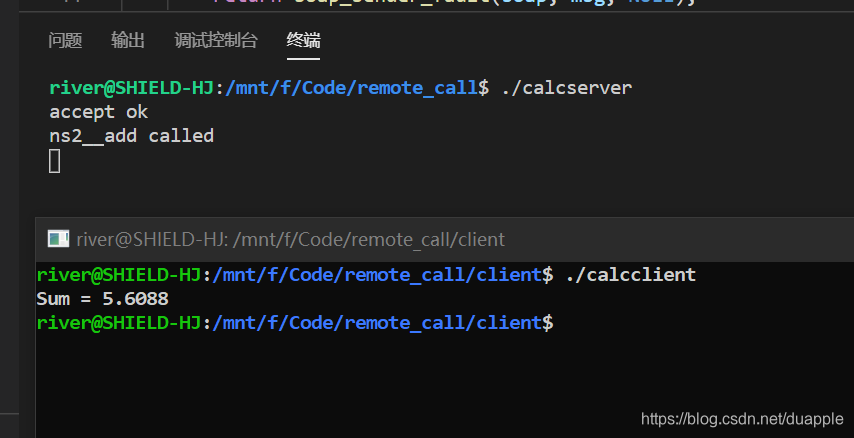Click the last prompt line in client terminal
This screenshot has height=438, width=854.
295,323
